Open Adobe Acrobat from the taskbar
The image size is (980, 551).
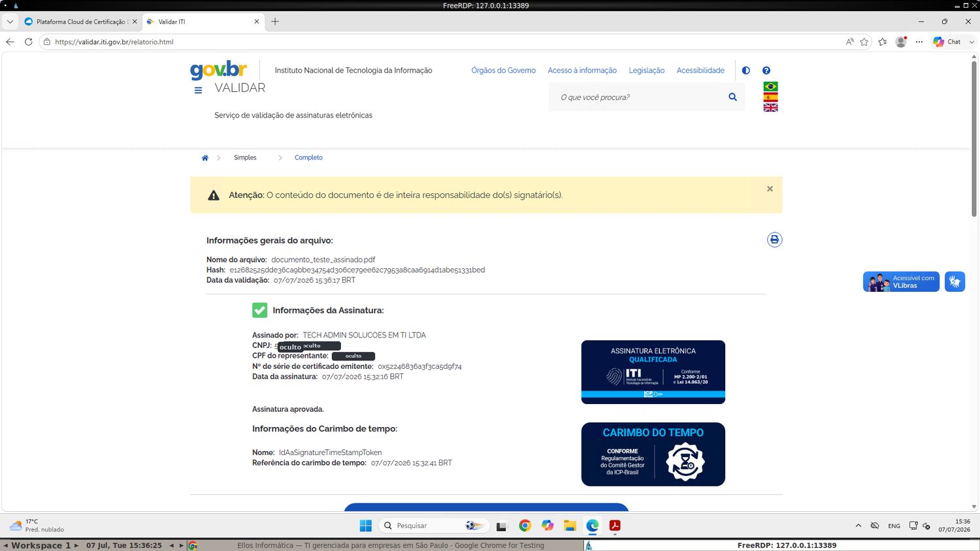point(615,526)
